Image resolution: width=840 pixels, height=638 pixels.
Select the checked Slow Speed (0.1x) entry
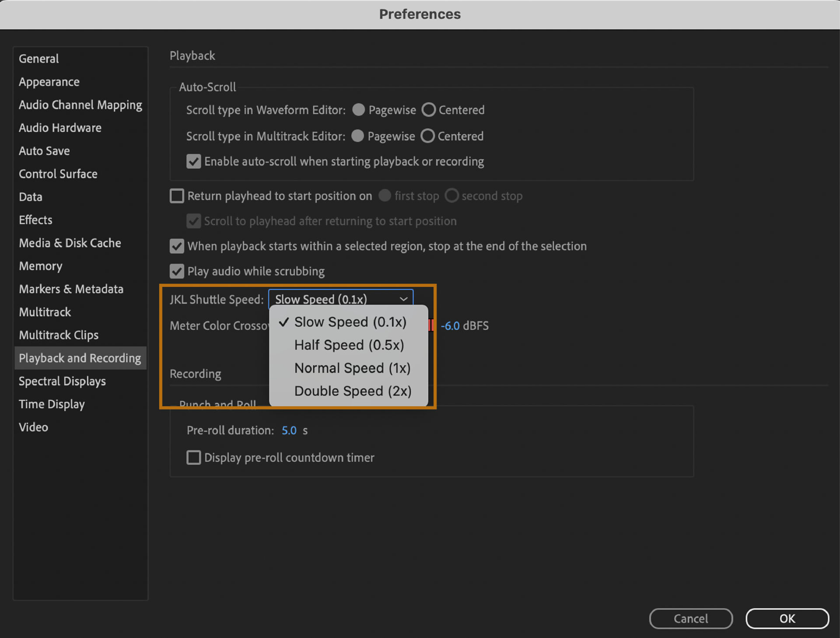click(x=350, y=322)
